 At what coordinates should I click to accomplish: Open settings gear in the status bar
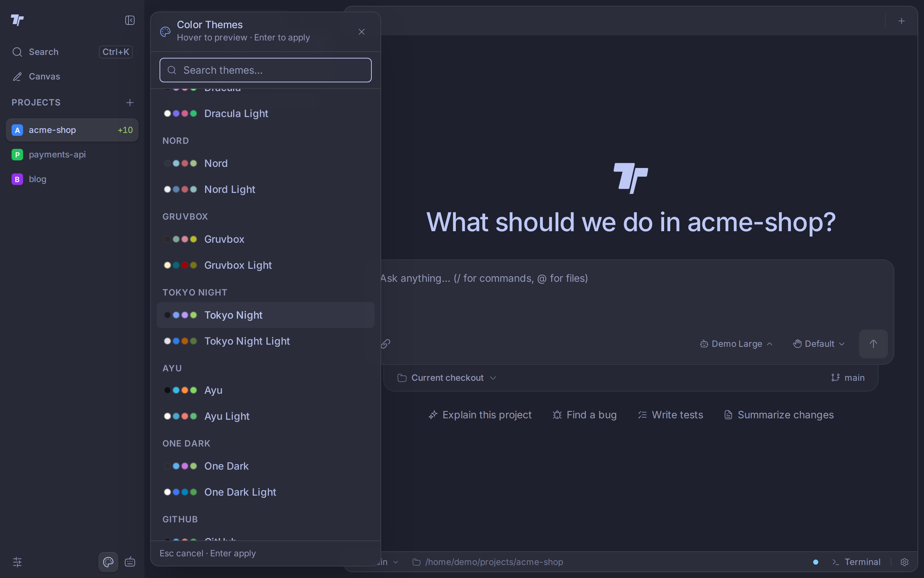(x=905, y=562)
